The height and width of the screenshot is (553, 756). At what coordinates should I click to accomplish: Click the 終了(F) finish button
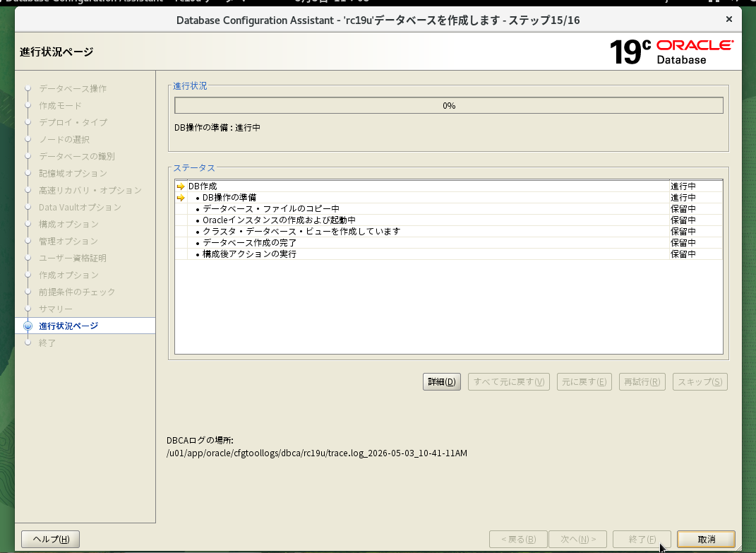point(642,539)
